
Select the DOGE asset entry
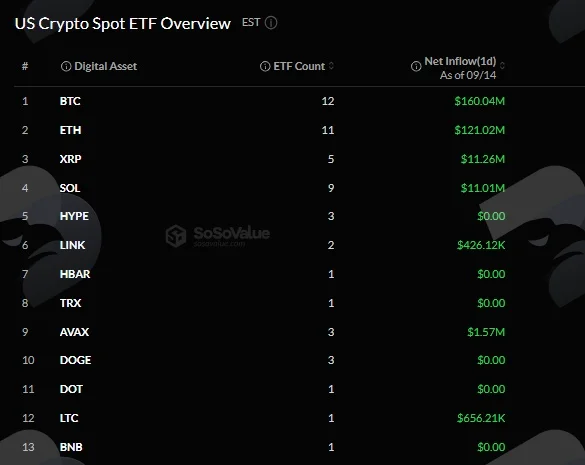click(x=75, y=360)
